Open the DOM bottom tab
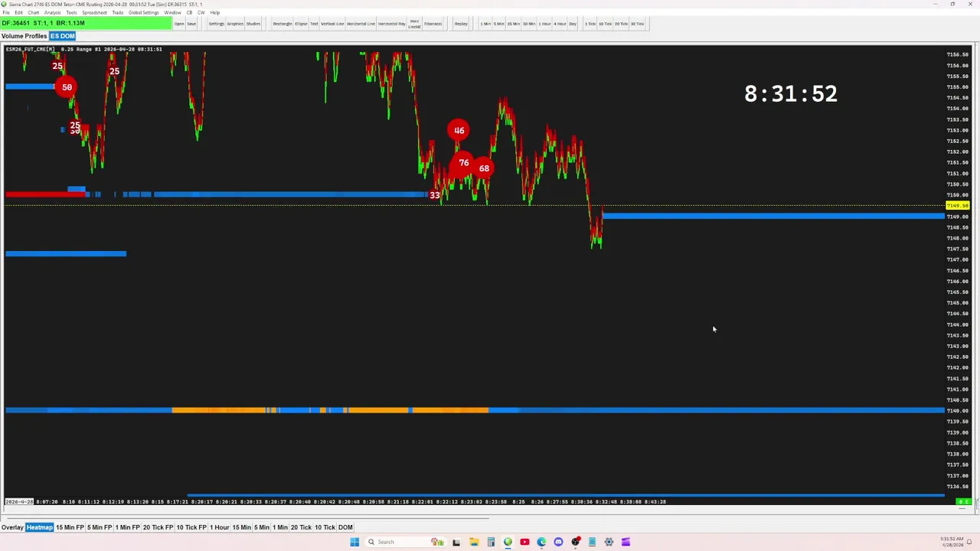The width and height of the screenshot is (980, 551). click(x=345, y=527)
